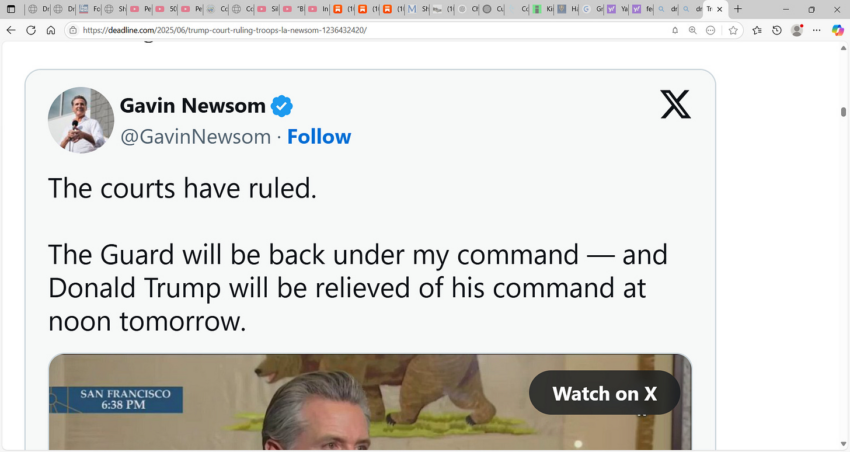
Task: View site information lock icon
Action: [73, 30]
